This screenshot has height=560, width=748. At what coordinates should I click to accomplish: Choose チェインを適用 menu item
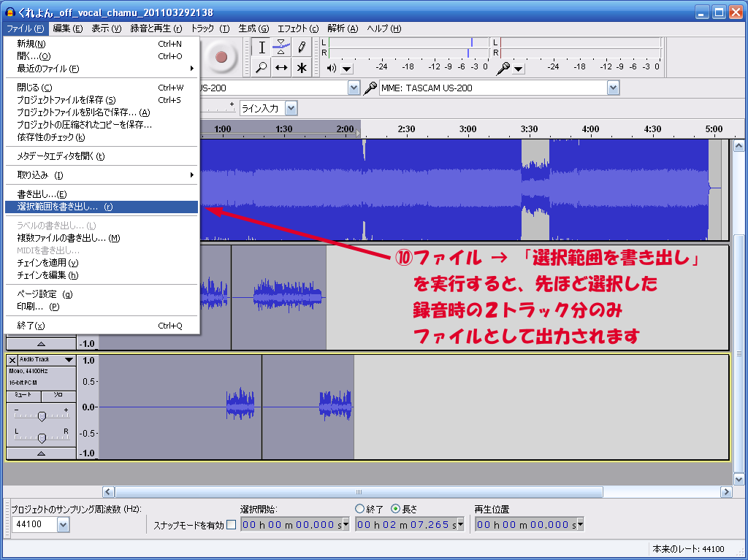click(x=101, y=263)
